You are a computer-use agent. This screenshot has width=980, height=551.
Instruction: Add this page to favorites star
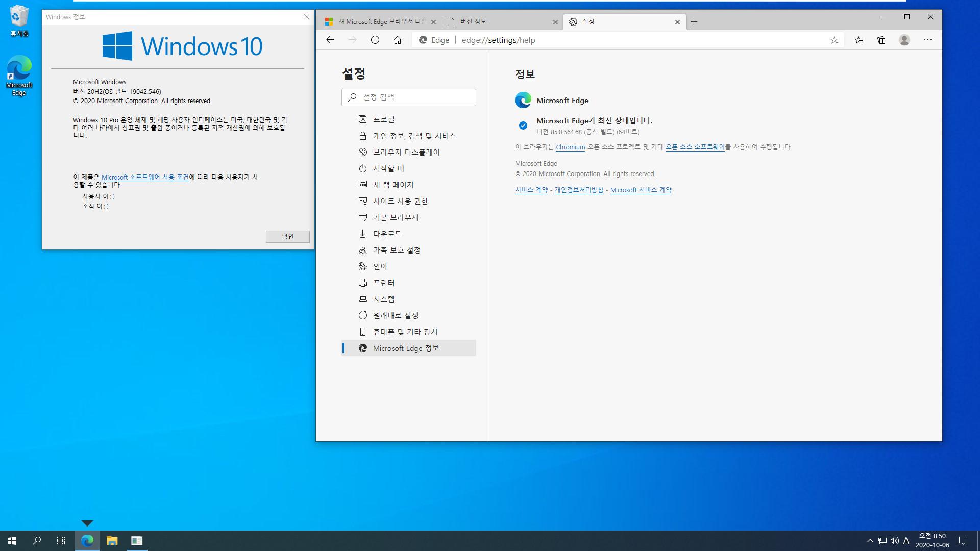click(834, 40)
